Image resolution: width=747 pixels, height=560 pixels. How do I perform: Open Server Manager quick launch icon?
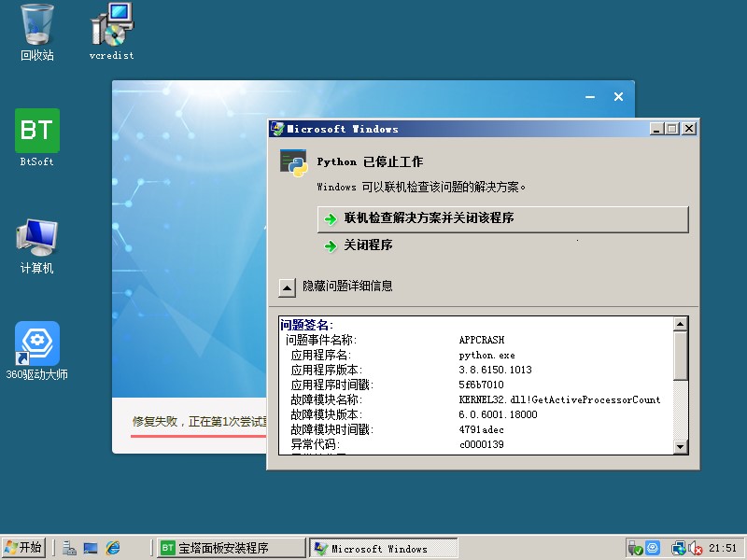click(x=69, y=548)
